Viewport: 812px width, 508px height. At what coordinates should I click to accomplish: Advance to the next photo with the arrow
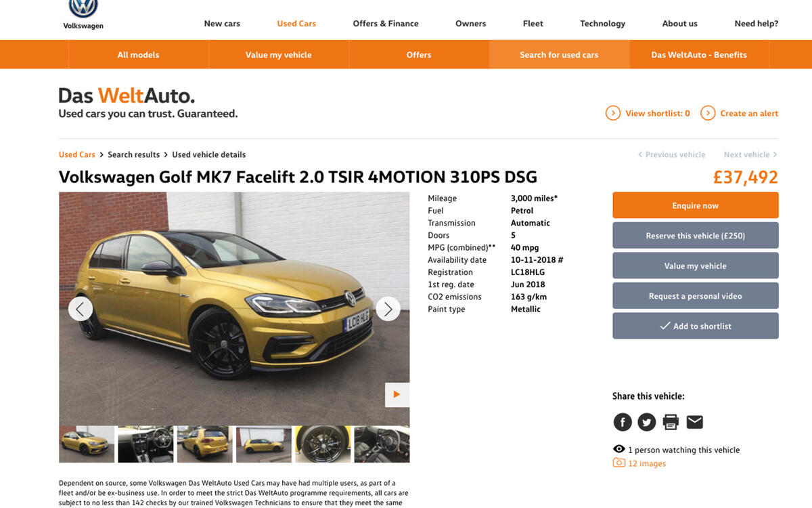click(388, 308)
